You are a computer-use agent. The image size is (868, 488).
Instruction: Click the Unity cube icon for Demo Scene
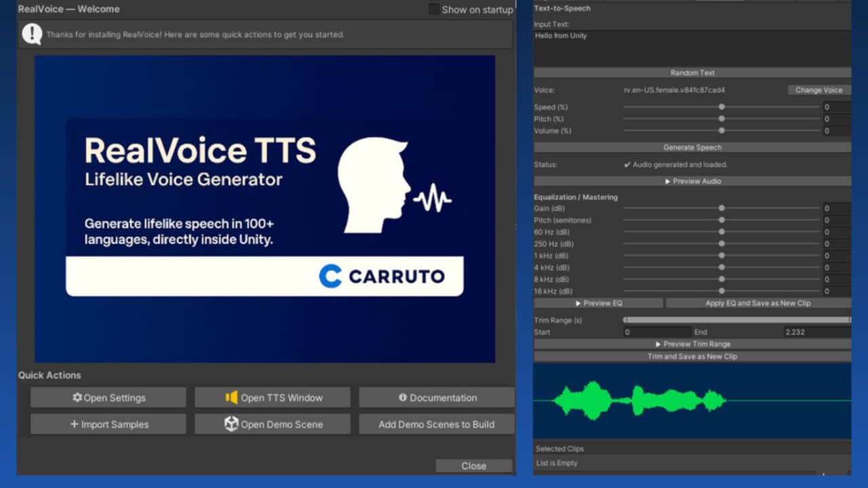pos(231,424)
